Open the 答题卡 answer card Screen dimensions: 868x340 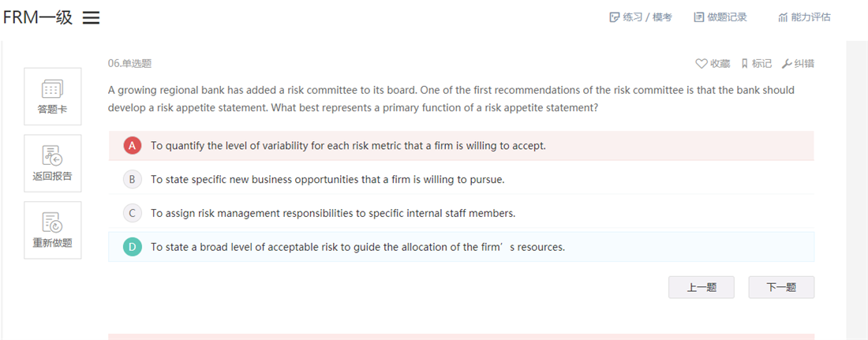[53, 96]
